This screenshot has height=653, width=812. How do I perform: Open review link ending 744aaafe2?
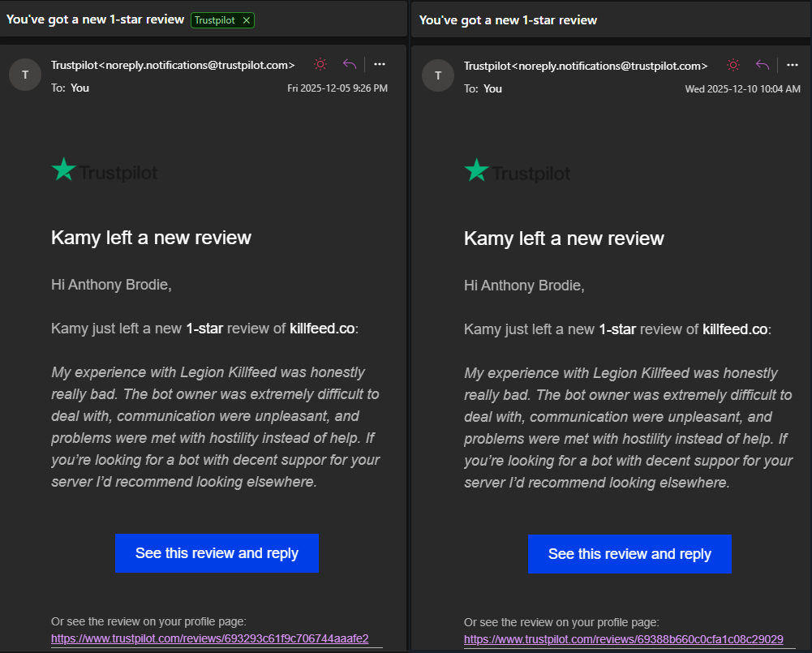point(210,638)
